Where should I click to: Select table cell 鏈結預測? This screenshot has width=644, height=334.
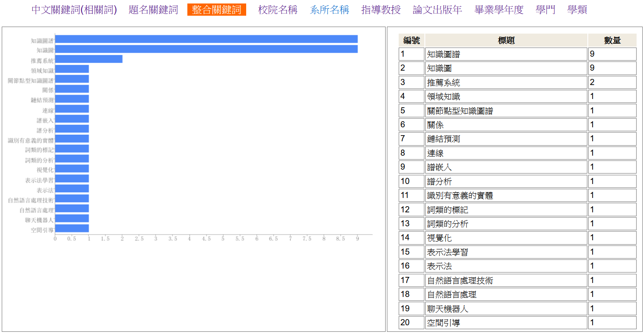(x=506, y=139)
